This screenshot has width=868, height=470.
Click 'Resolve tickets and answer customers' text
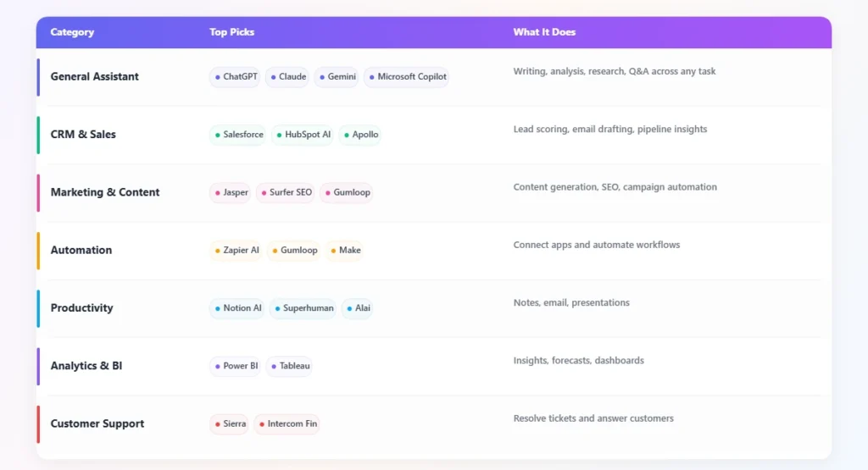coord(593,418)
